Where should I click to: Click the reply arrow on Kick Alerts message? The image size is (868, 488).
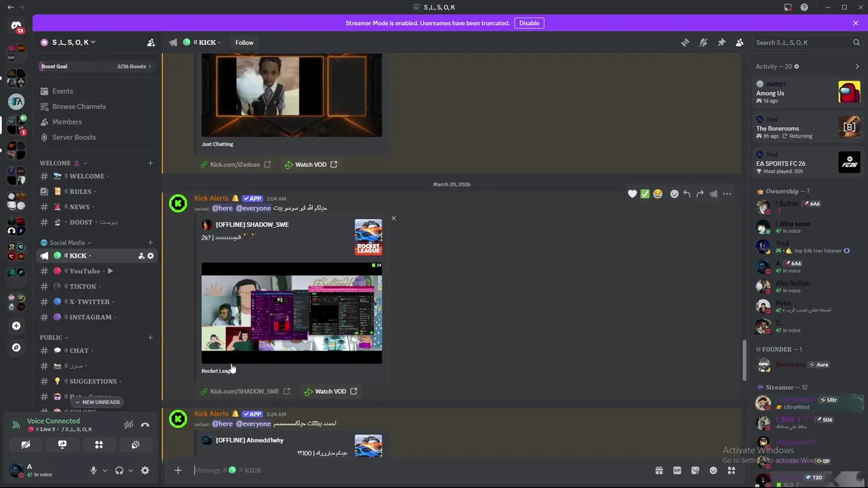687,194
